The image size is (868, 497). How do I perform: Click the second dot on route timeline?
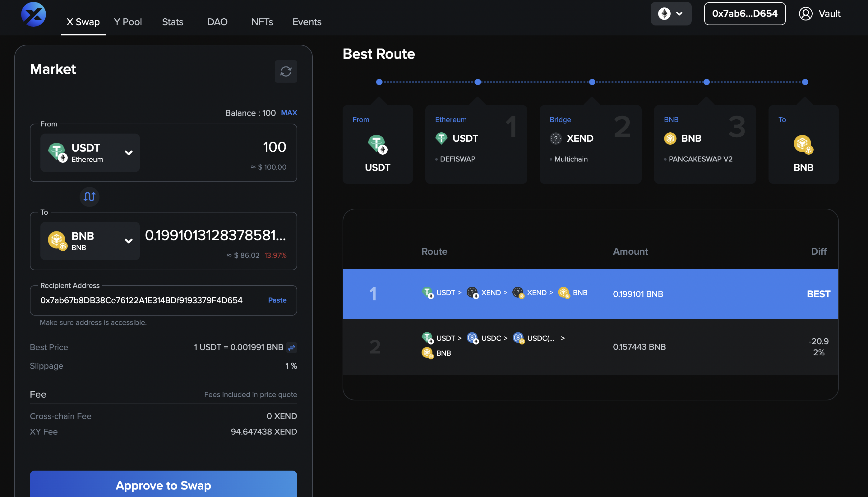click(478, 82)
